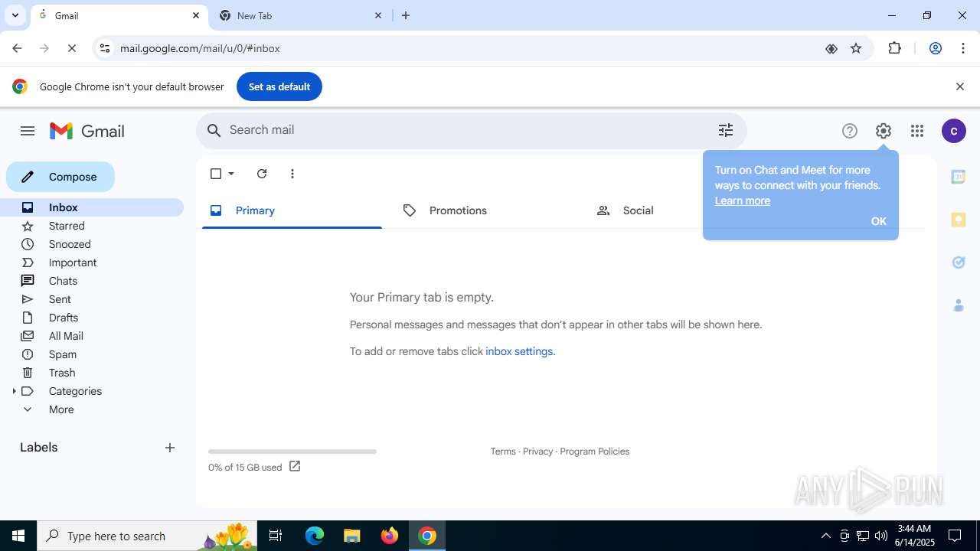Dismiss Chat and Meet tip with OK
The height and width of the screenshot is (551, 980).
(x=878, y=221)
